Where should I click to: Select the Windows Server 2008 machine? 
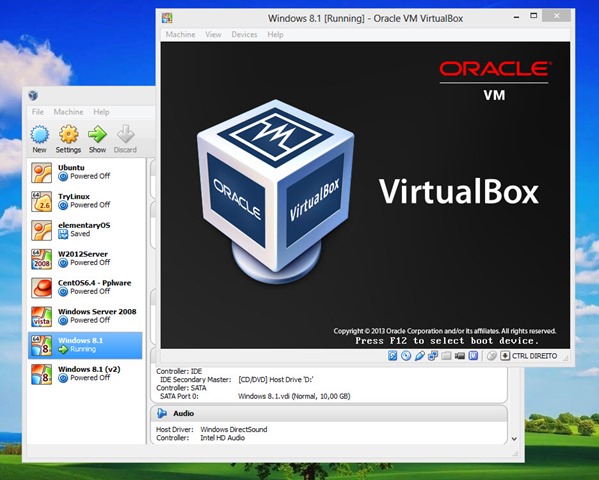coord(85,316)
